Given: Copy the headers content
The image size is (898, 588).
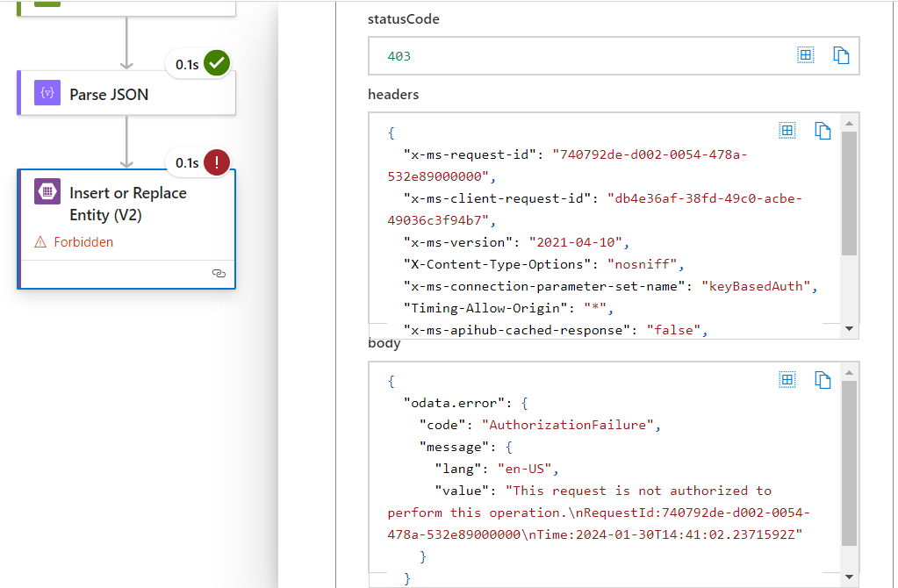Looking at the screenshot, I should [x=823, y=131].
